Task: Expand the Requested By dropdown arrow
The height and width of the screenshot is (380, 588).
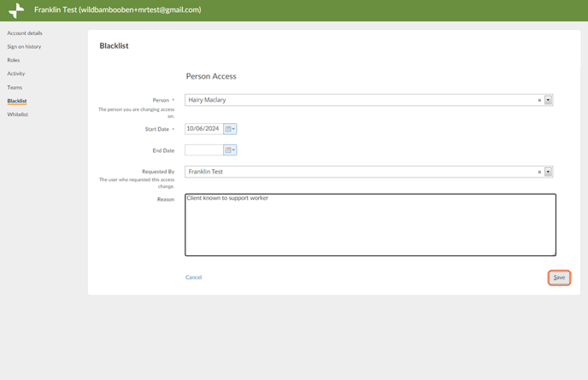Action: coord(548,172)
